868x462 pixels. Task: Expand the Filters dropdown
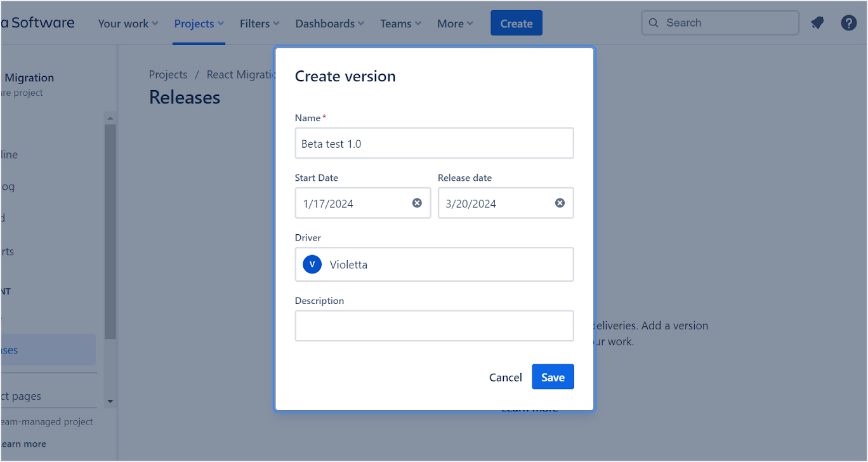coord(259,23)
